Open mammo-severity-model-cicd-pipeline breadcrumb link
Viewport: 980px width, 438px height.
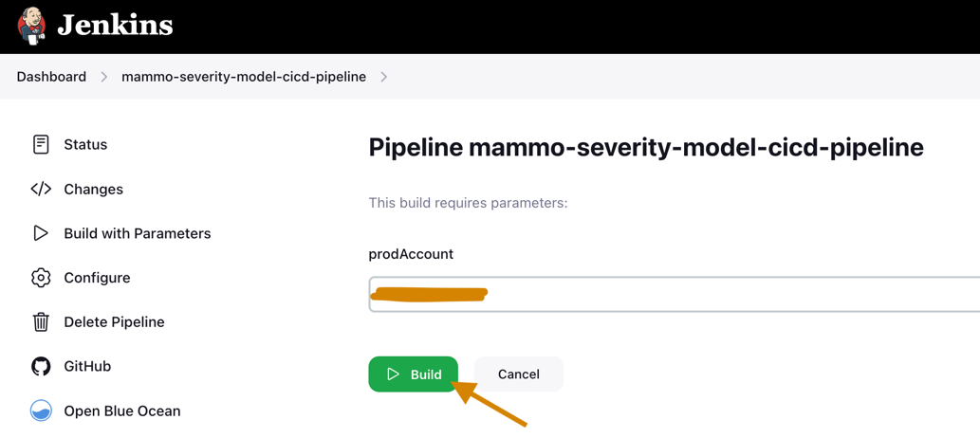click(244, 77)
